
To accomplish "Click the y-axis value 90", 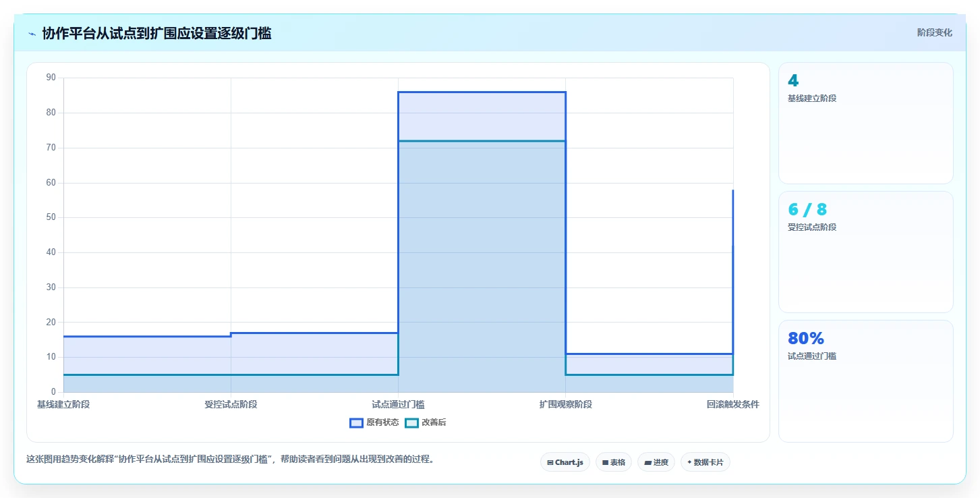I will coord(51,78).
